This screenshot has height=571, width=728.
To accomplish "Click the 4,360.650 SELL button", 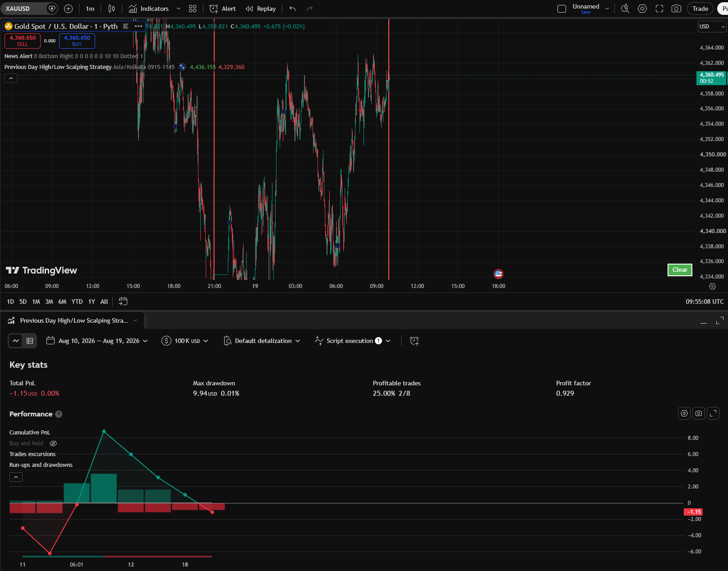I will [x=23, y=41].
